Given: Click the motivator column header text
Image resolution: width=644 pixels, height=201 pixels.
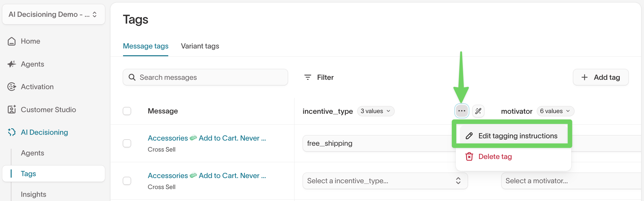Looking at the screenshot, I should coord(517,111).
